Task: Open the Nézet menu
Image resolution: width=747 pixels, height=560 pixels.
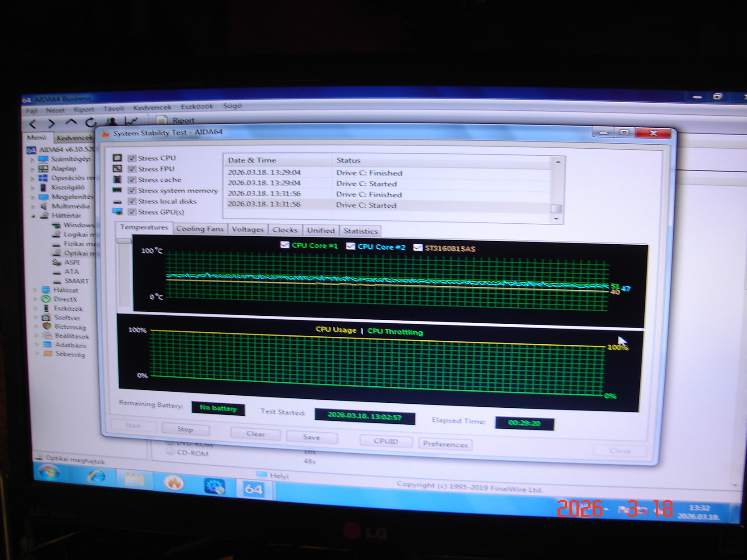Action: coord(55,110)
